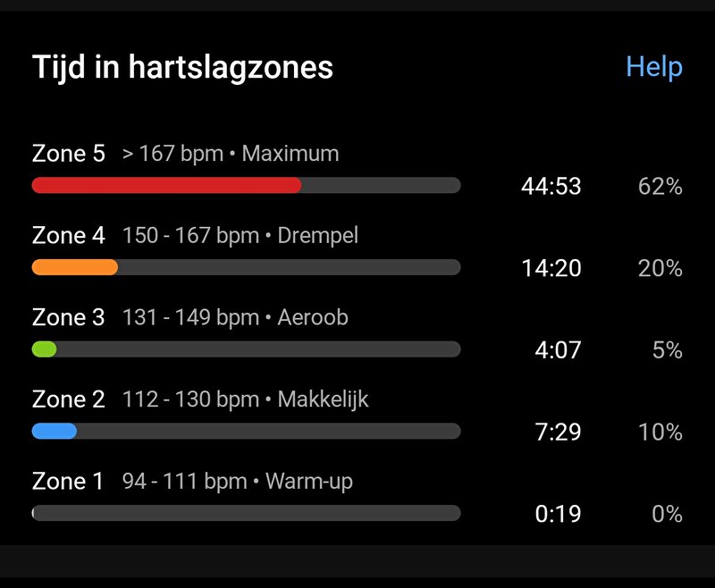Click the orange Zone 4 progress bar
715x588 pixels.
(75, 267)
